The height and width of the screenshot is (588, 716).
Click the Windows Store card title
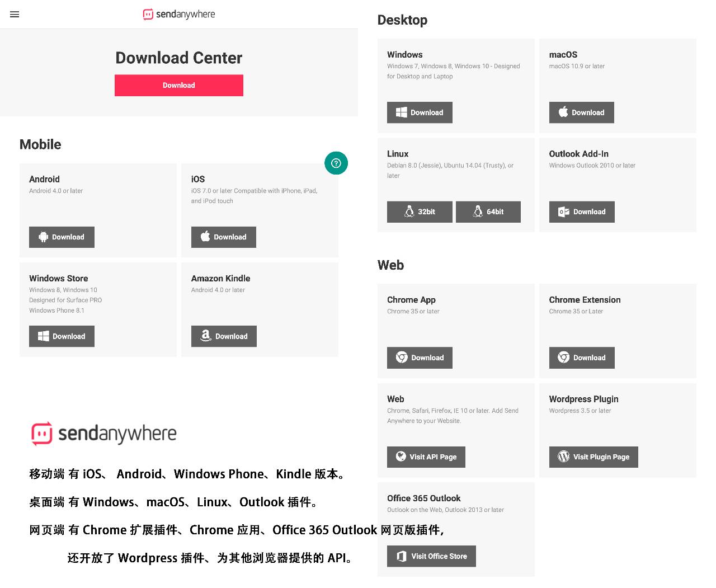[x=59, y=278]
